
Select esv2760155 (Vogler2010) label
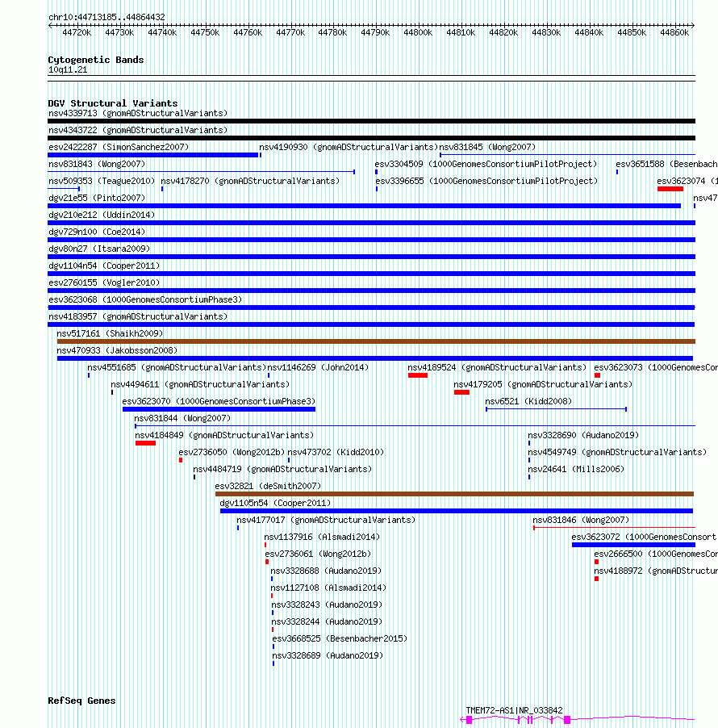[104, 282]
